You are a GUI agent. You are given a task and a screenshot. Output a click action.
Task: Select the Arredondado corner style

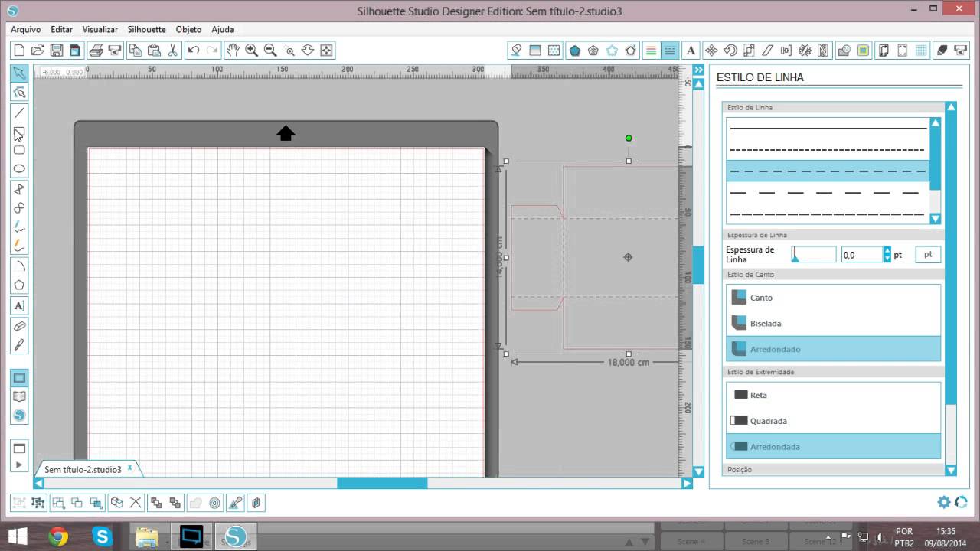pyautogui.click(x=833, y=349)
